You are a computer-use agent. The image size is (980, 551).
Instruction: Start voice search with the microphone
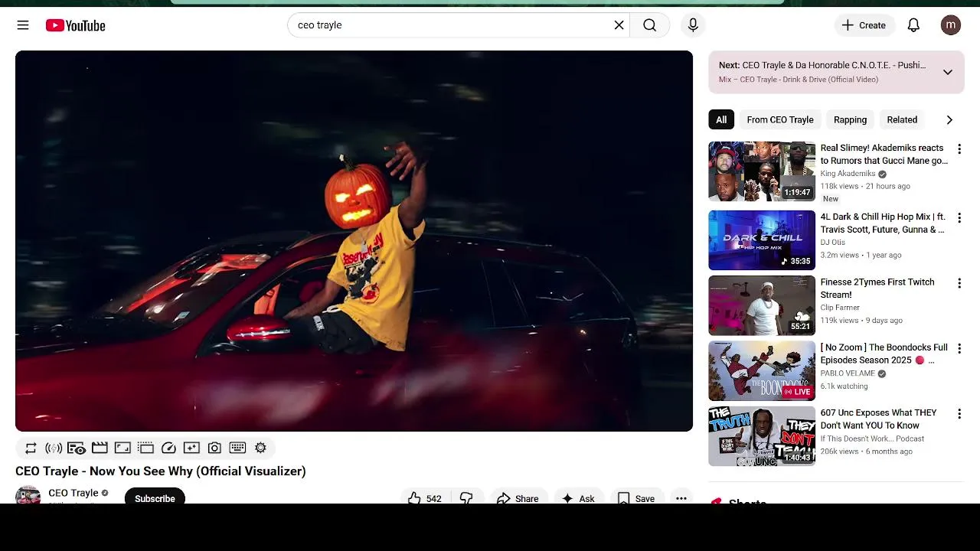click(693, 25)
